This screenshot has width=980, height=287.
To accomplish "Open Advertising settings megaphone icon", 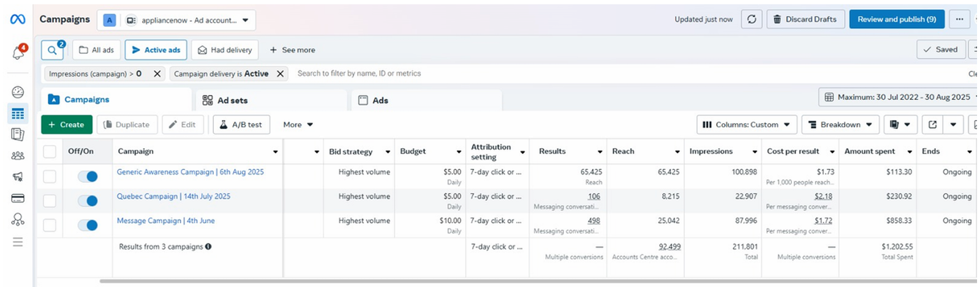I will (x=18, y=177).
